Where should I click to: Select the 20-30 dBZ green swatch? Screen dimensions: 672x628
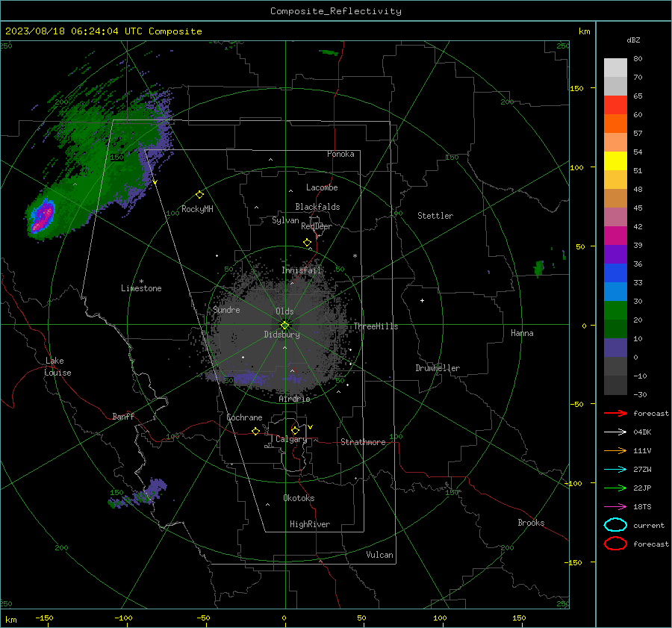[x=615, y=310]
